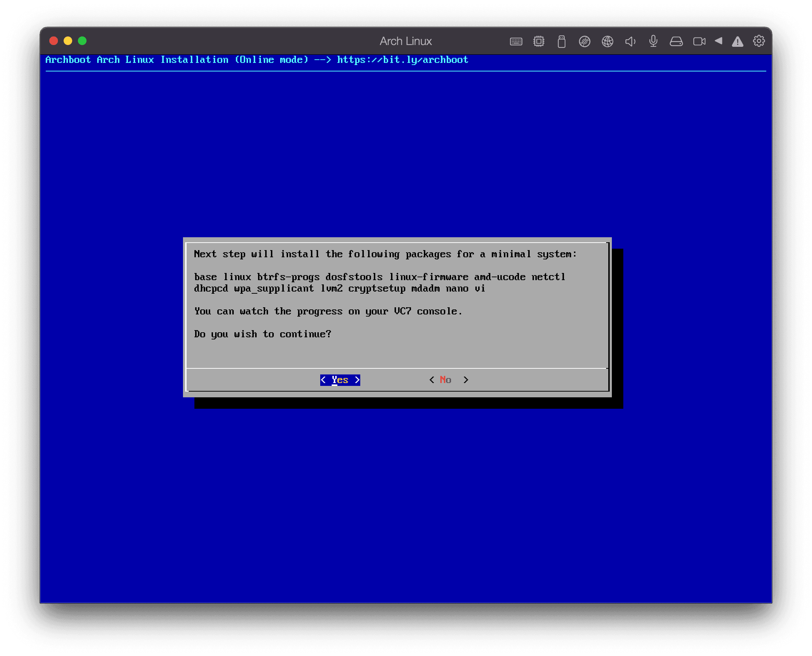
Task: Click the https://bit.ly/archboot URL text
Action: [x=402, y=60]
